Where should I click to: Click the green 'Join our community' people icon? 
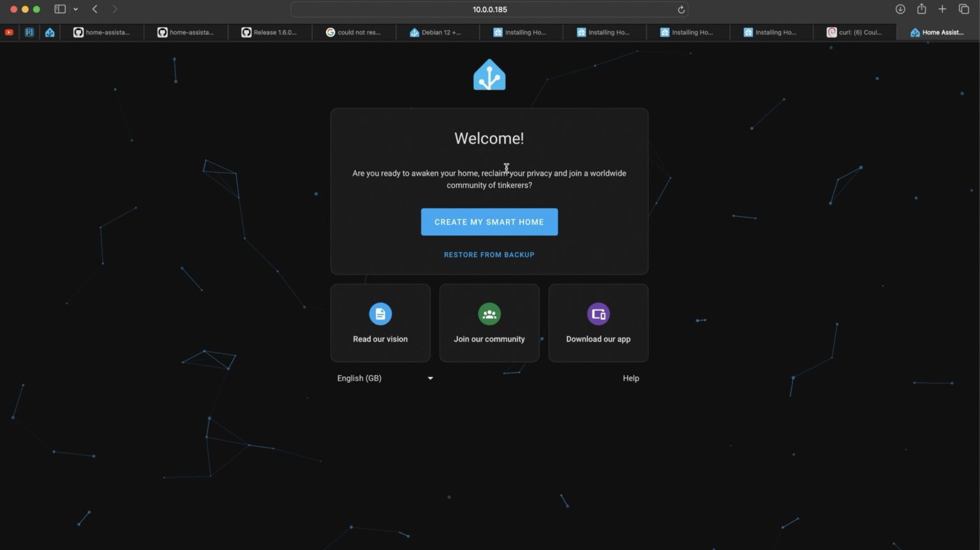click(489, 313)
